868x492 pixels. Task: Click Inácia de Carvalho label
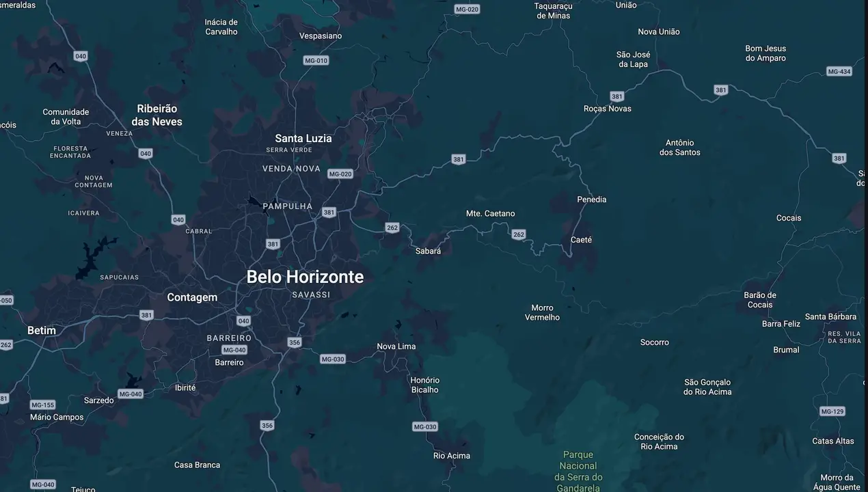(x=221, y=27)
